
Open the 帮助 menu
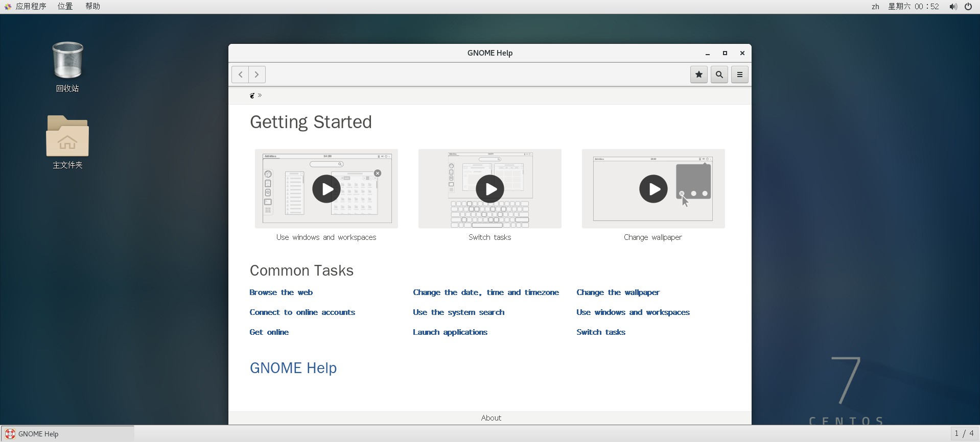92,7
